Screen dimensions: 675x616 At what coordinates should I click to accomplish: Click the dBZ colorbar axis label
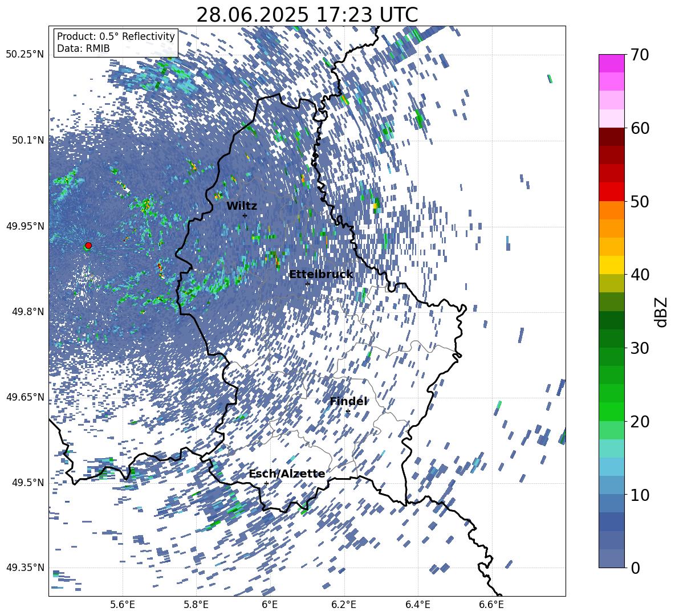661,312
